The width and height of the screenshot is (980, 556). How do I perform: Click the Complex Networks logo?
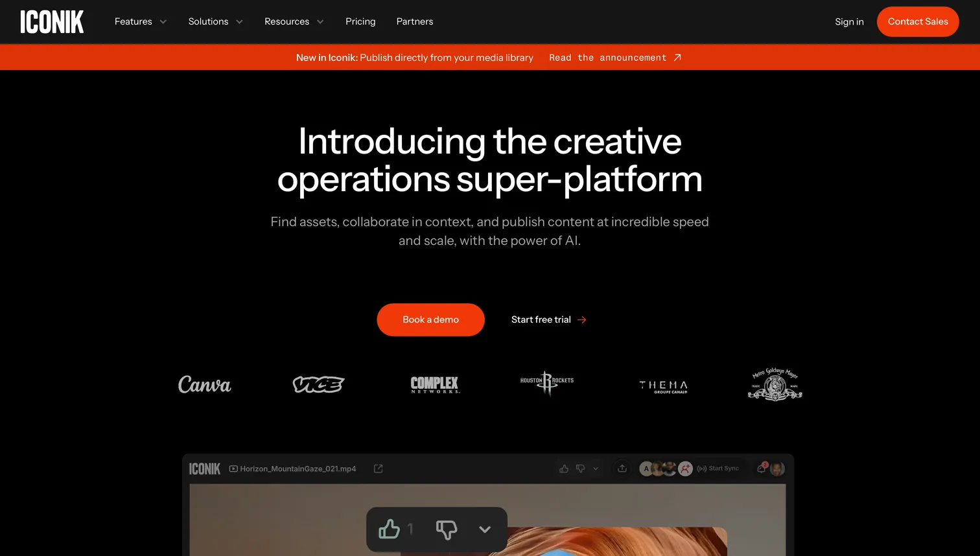pos(435,384)
